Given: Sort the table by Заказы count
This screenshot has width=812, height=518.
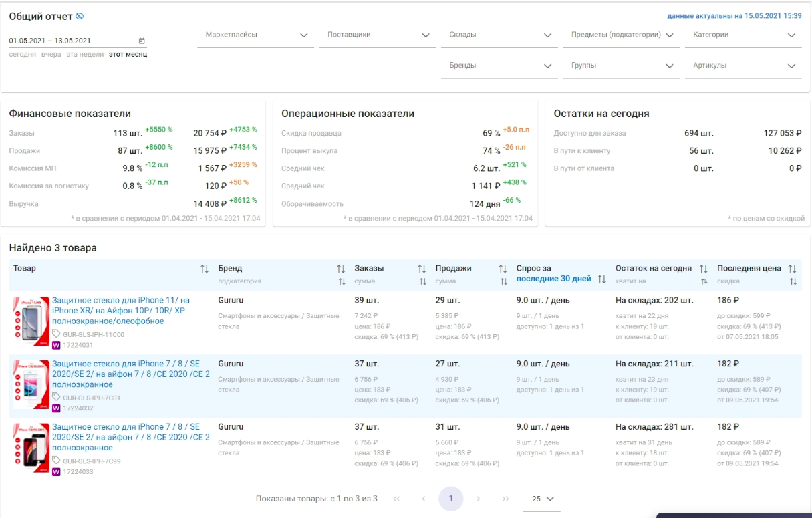Looking at the screenshot, I should click(x=422, y=269).
